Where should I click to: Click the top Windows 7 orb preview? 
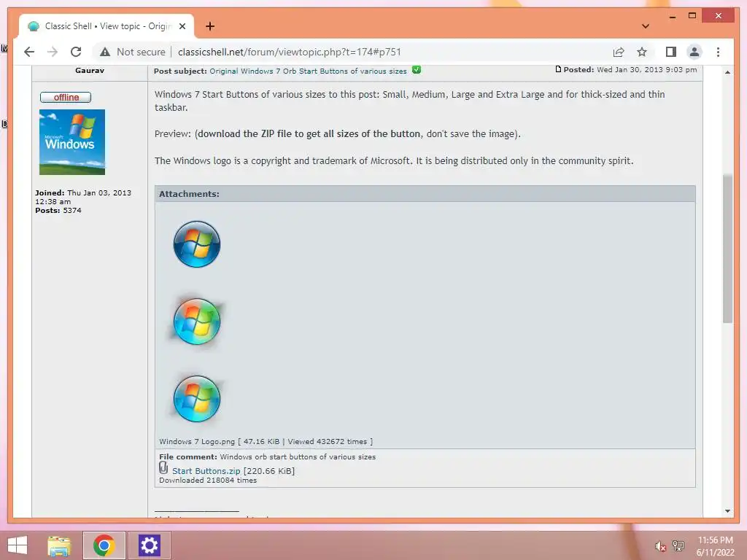(197, 244)
